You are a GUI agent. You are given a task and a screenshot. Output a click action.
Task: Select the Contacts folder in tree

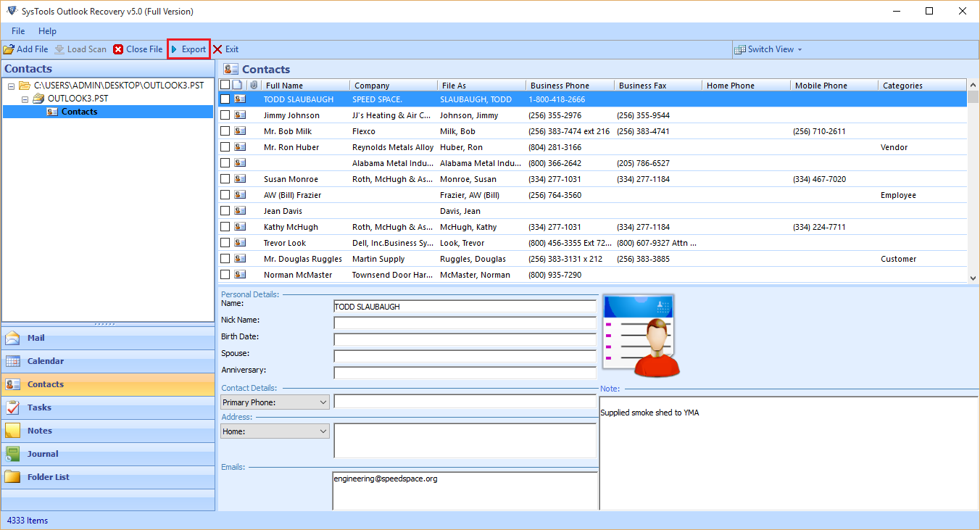[79, 112]
